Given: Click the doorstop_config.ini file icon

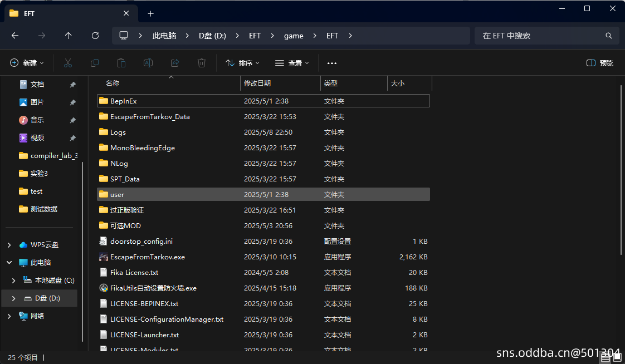Looking at the screenshot, I should (x=103, y=242).
